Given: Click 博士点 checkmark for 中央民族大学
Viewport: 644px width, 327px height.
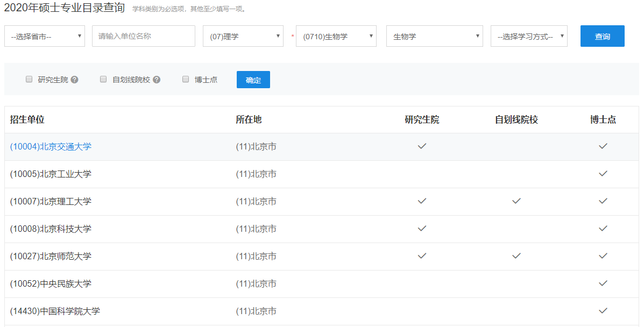Looking at the screenshot, I should (603, 283).
